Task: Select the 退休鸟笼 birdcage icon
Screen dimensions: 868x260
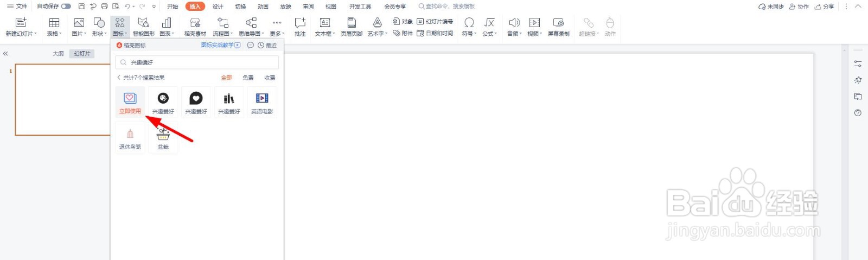Action: pos(130,137)
